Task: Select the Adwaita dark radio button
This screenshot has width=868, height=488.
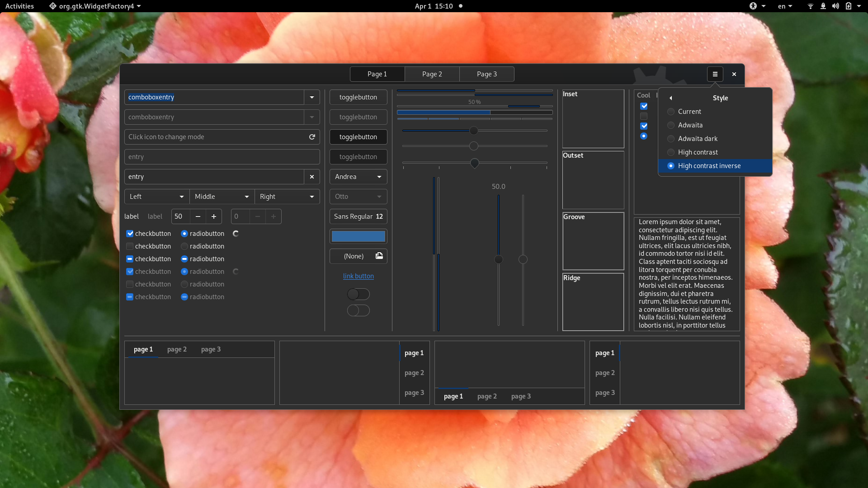Action: [671, 138]
